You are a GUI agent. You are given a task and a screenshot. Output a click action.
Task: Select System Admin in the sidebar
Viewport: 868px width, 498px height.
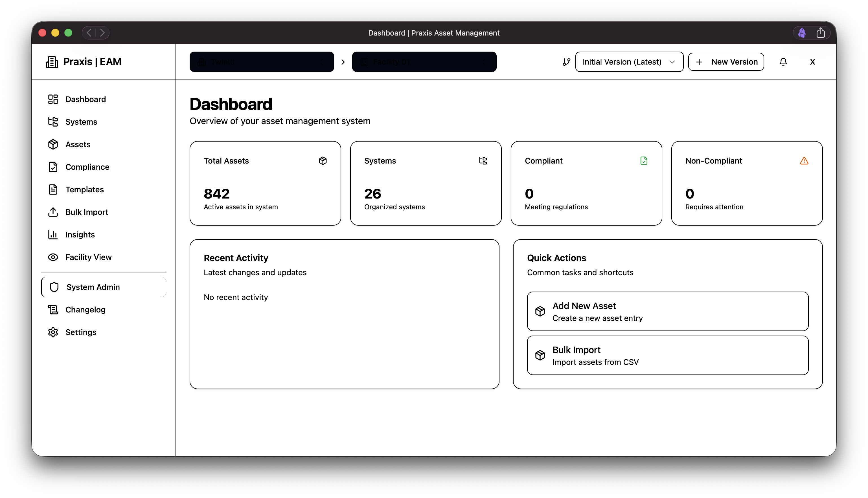(x=93, y=287)
